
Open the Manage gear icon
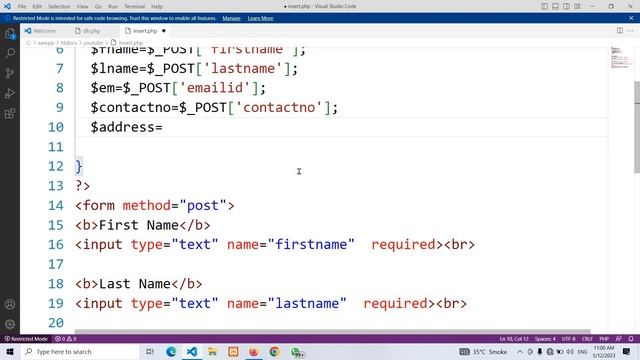click(x=10, y=324)
